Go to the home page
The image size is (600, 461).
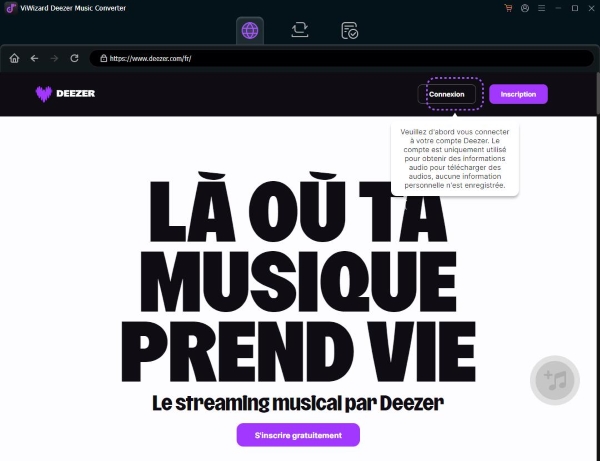tap(14, 58)
